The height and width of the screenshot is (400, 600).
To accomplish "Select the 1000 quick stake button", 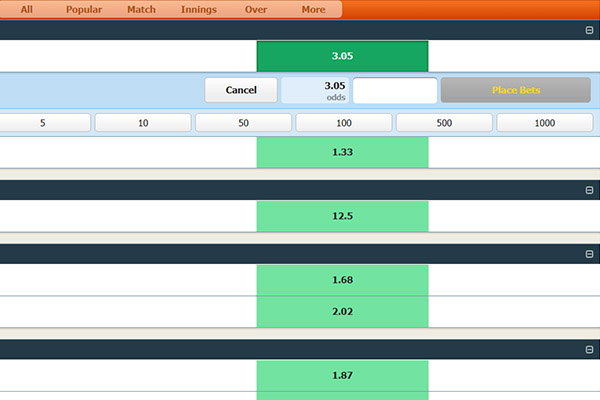I will [x=544, y=123].
